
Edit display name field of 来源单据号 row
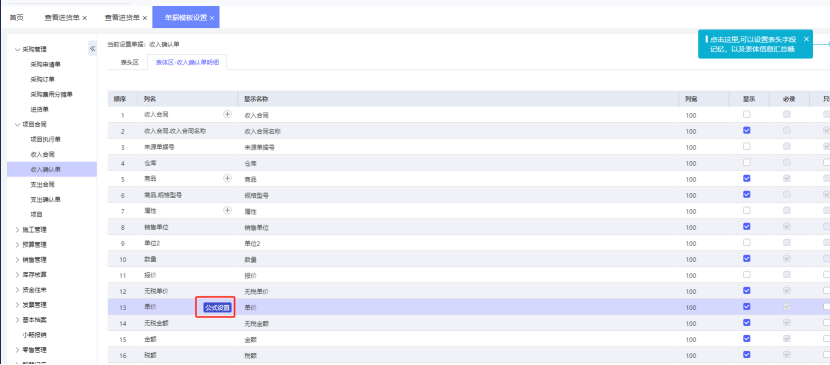pyautogui.click(x=458, y=147)
